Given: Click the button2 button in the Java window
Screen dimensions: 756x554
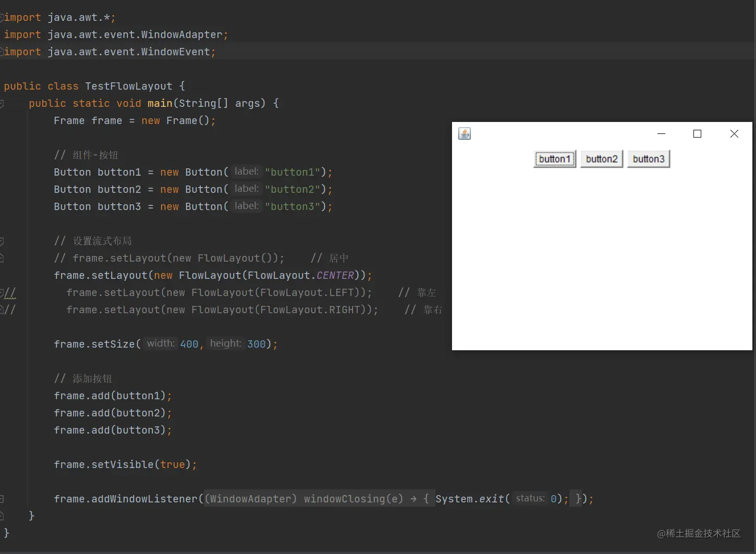Looking at the screenshot, I should coord(602,159).
